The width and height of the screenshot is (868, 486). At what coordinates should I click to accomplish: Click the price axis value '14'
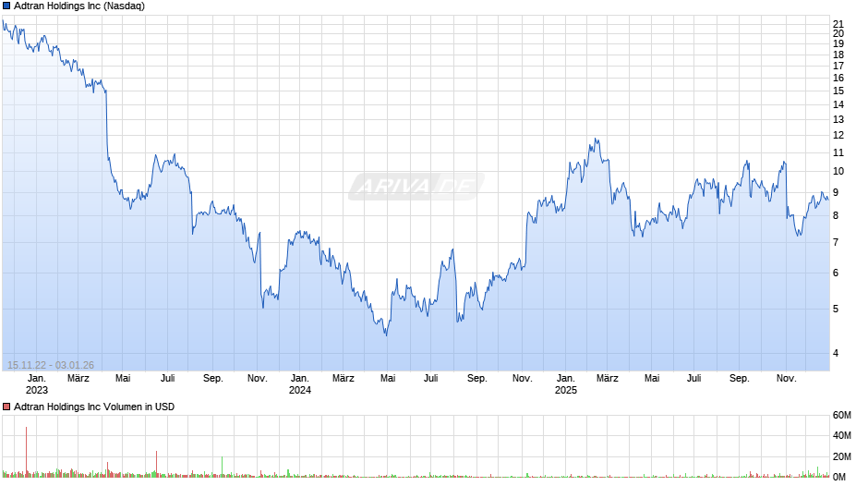click(838, 104)
